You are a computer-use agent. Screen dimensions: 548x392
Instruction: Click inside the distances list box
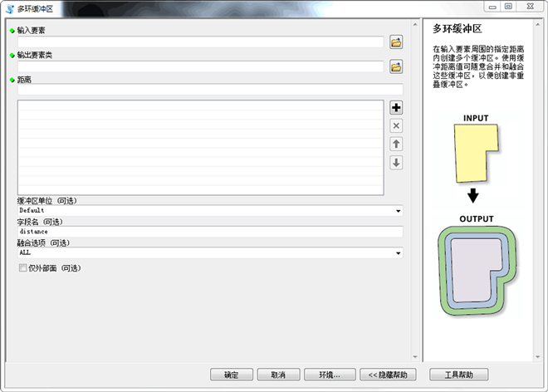tap(201, 148)
